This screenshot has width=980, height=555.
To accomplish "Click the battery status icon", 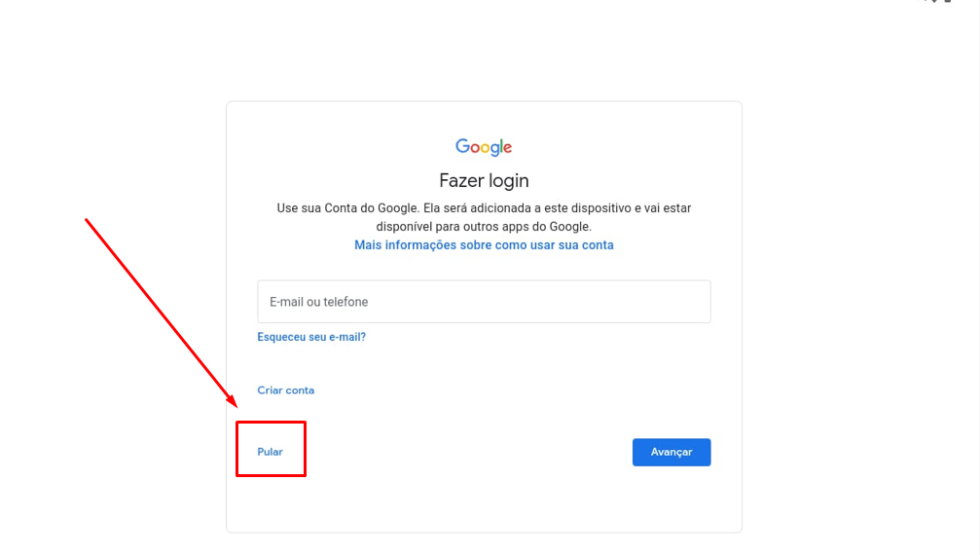I will [948, 1].
